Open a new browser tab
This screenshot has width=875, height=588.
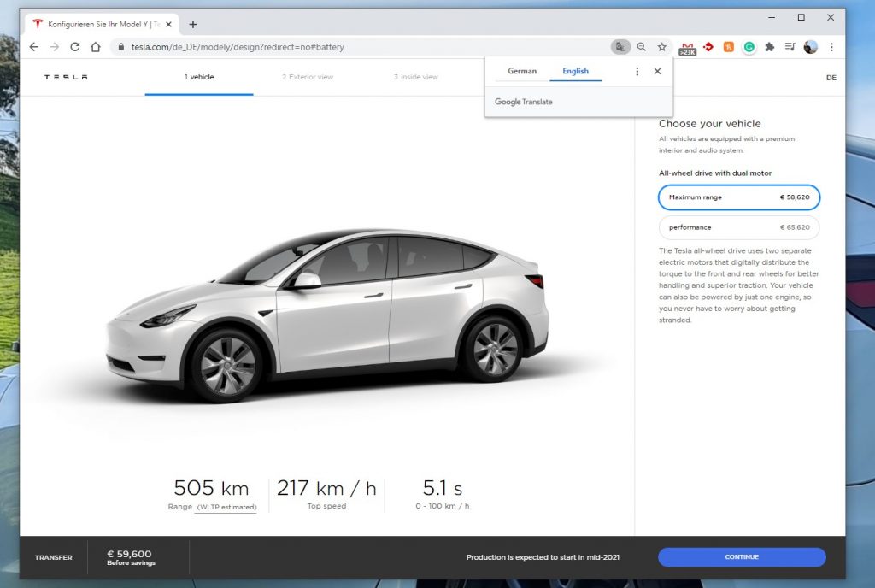(x=192, y=24)
